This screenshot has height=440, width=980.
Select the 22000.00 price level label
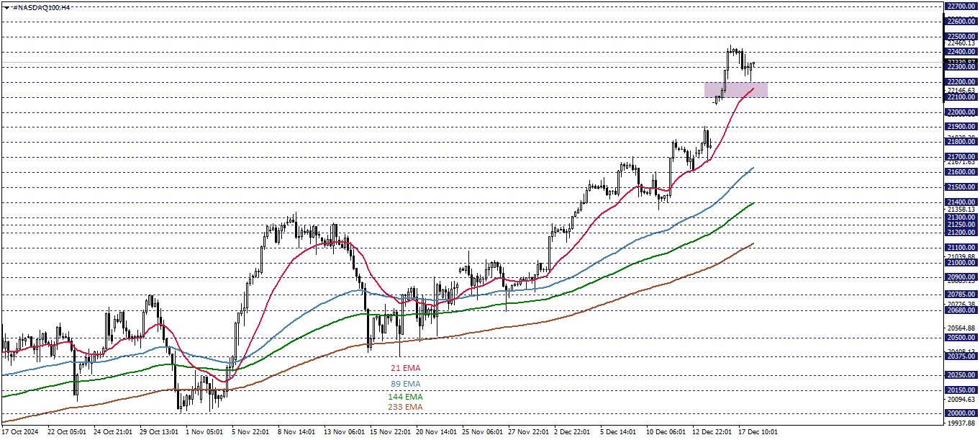[961, 112]
